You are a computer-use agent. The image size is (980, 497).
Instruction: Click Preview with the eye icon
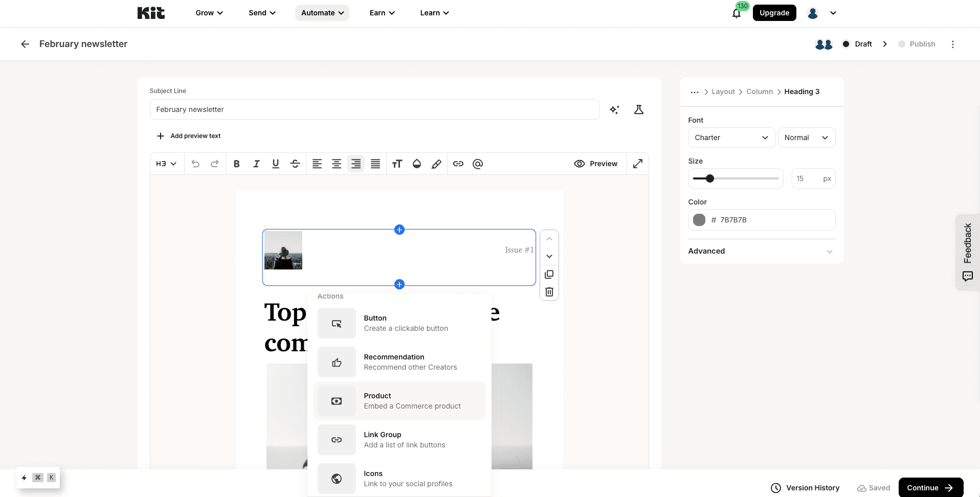pyautogui.click(x=596, y=164)
